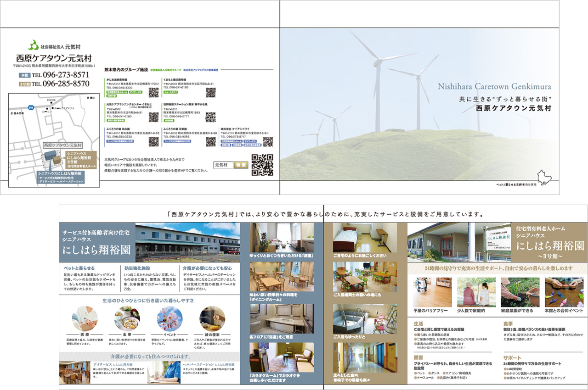Click QR code for かじみ温泉翔裕館
The image size is (588, 390).
tap(153, 92)
